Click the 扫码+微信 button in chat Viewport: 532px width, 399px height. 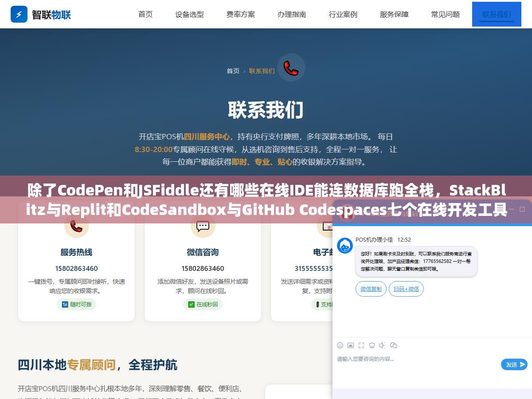pyautogui.click(x=406, y=289)
